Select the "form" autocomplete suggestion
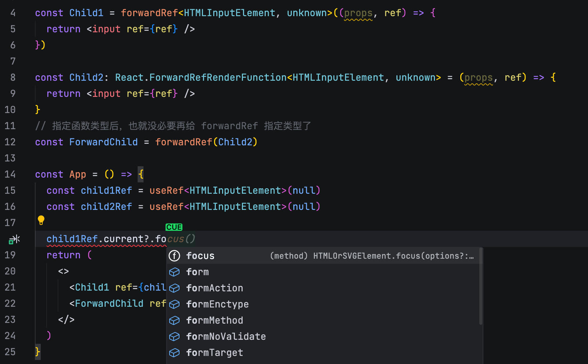 coord(197,272)
